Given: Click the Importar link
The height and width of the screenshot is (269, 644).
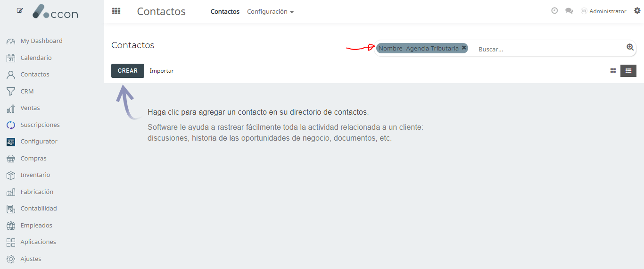Looking at the screenshot, I should point(162,71).
